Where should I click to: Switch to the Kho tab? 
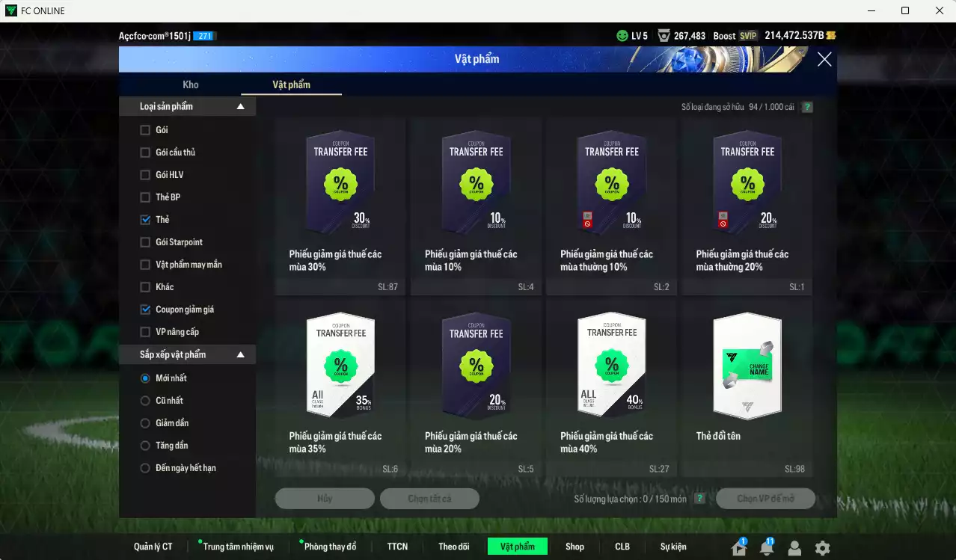pyautogui.click(x=190, y=84)
